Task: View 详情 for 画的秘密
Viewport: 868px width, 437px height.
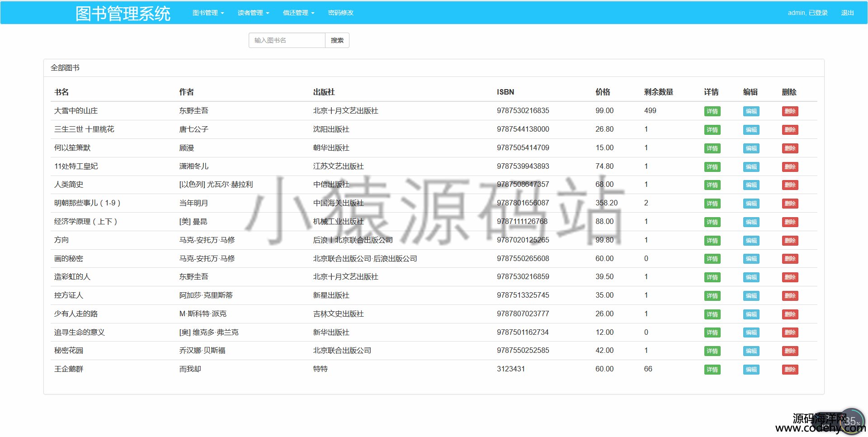Action: [x=712, y=259]
